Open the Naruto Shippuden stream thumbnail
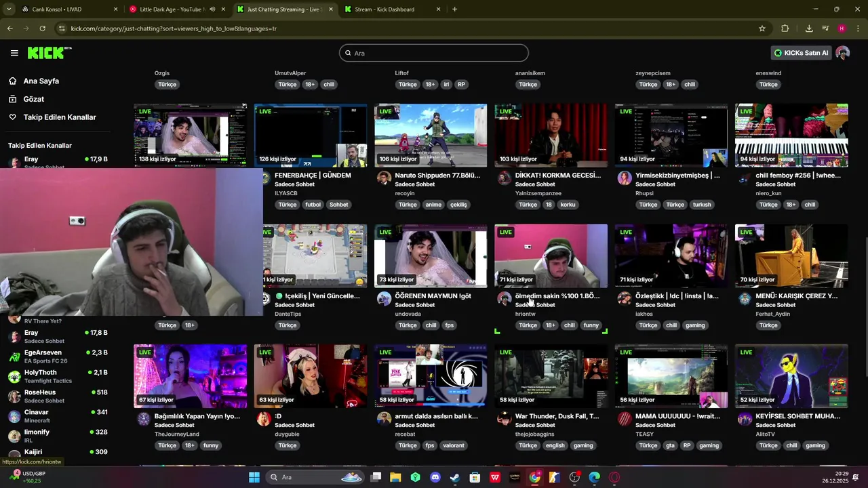This screenshot has width=868, height=488. point(431,136)
